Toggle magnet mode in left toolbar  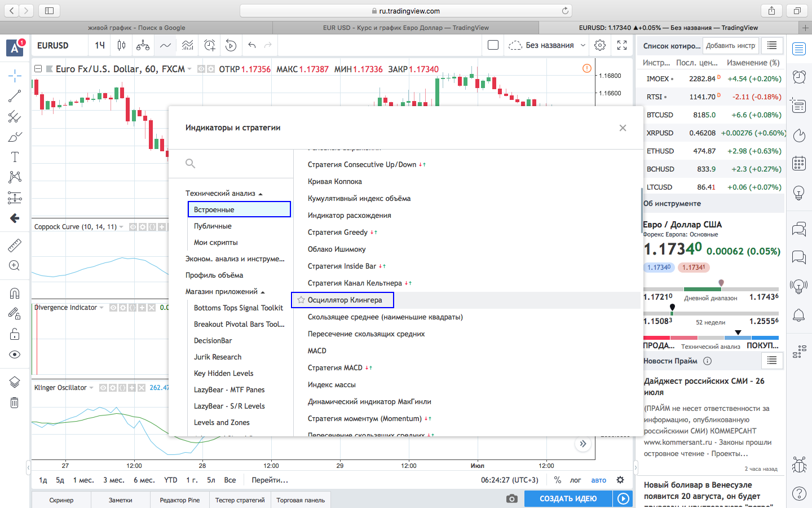15,294
